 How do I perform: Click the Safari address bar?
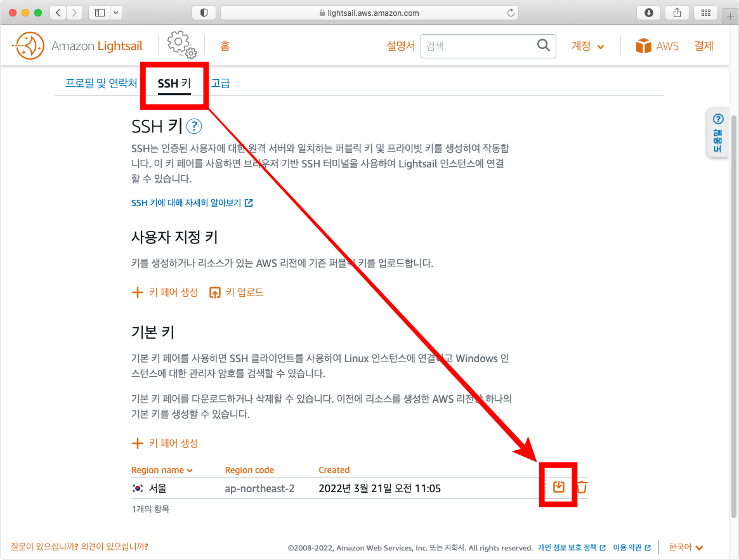[x=369, y=13]
